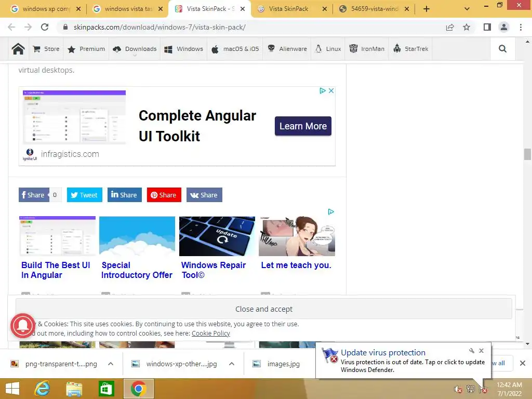This screenshot has width=532, height=399.
Task: Bookmark this page with the star icon
Action: point(467,27)
